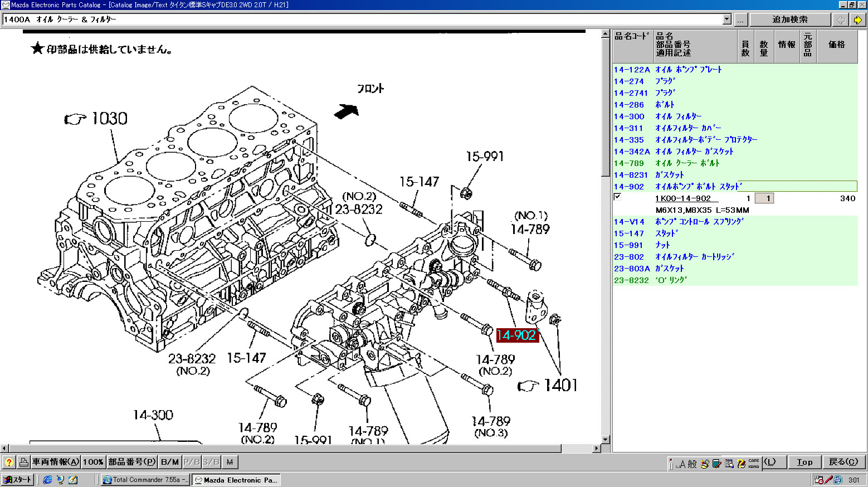Click the red pen tray icon
Image resolution: width=868 pixels, height=487 pixels.
tap(828, 480)
